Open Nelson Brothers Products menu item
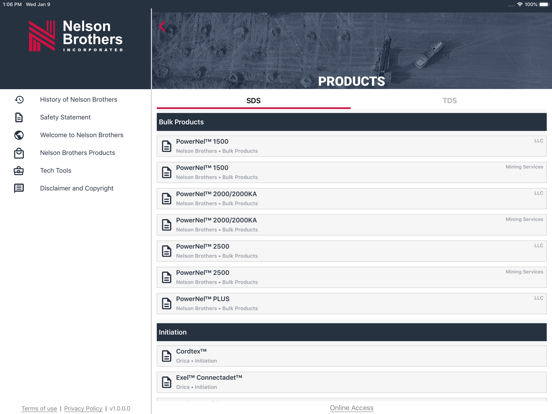 coord(77,153)
